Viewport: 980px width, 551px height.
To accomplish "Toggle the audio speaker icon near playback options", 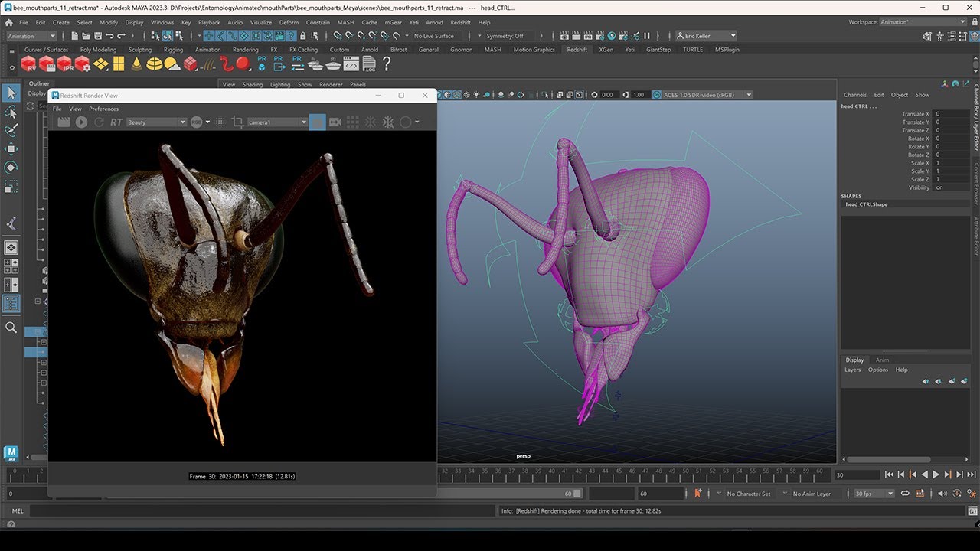I will coord(942,494).
